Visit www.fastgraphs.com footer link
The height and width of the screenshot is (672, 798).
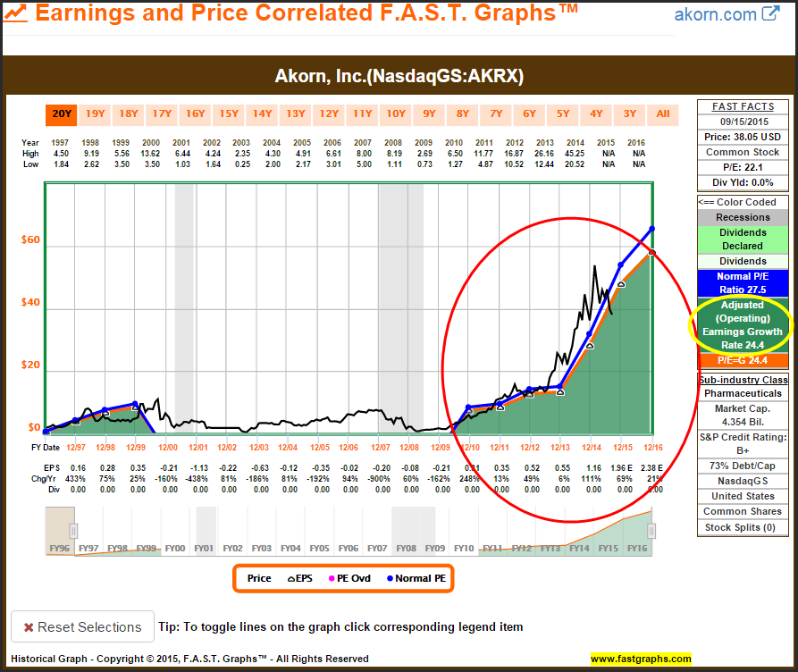pos(640,659)
